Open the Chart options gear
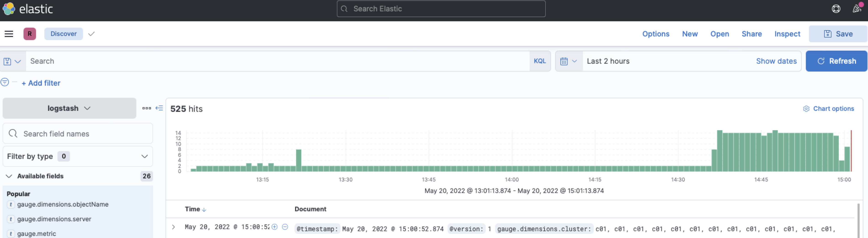The height and width of the screenshot is (238, 868). [806, 109]
